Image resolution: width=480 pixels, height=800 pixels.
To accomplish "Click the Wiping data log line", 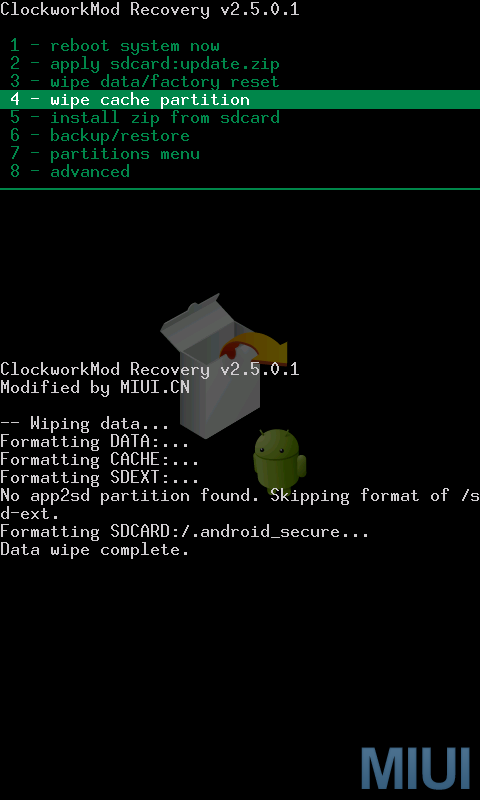I will pyautogui.click(x=85, y=423).
